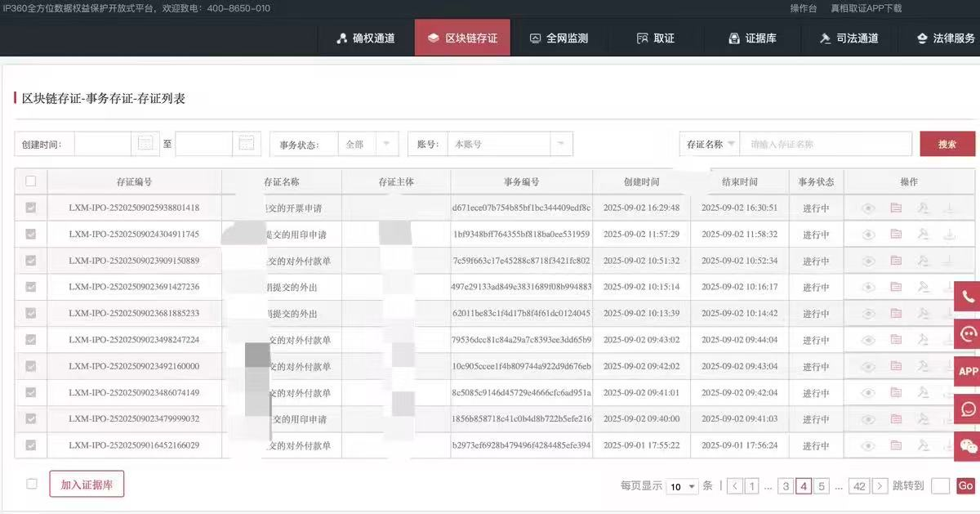
Task: Click the gavel icon in the last row
Action: click(x=923, y=445)
